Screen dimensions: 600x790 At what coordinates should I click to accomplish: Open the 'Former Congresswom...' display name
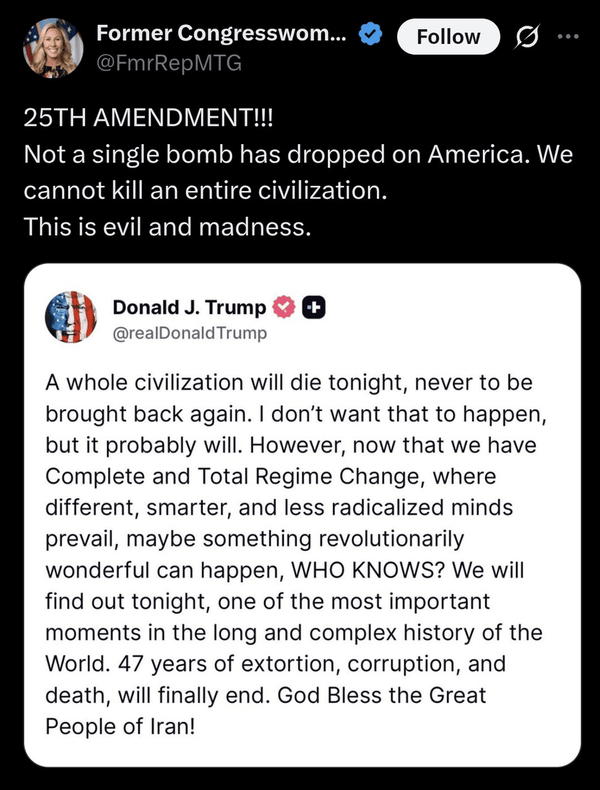(221, 33)
